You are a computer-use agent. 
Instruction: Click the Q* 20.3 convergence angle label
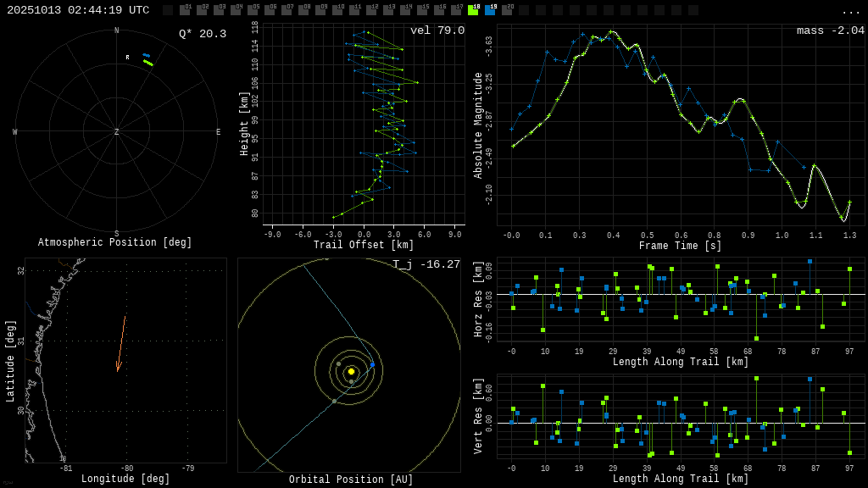coord(202,34)
